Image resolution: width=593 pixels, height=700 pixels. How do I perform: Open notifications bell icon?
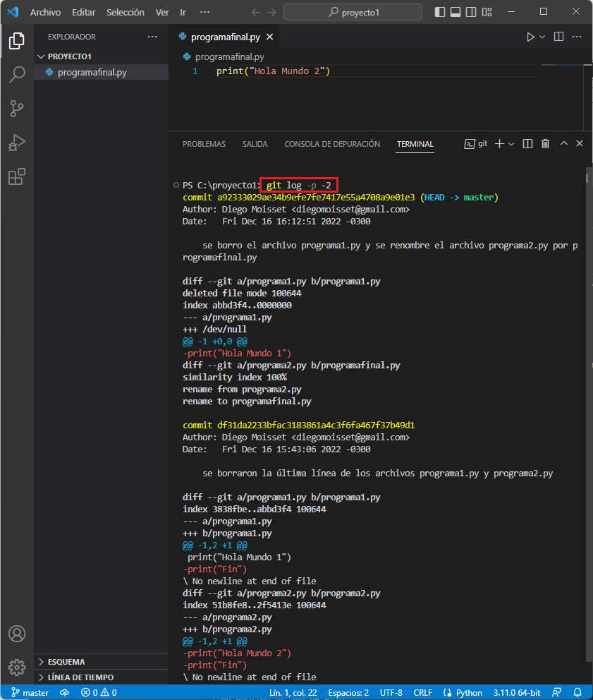point(577,693)
